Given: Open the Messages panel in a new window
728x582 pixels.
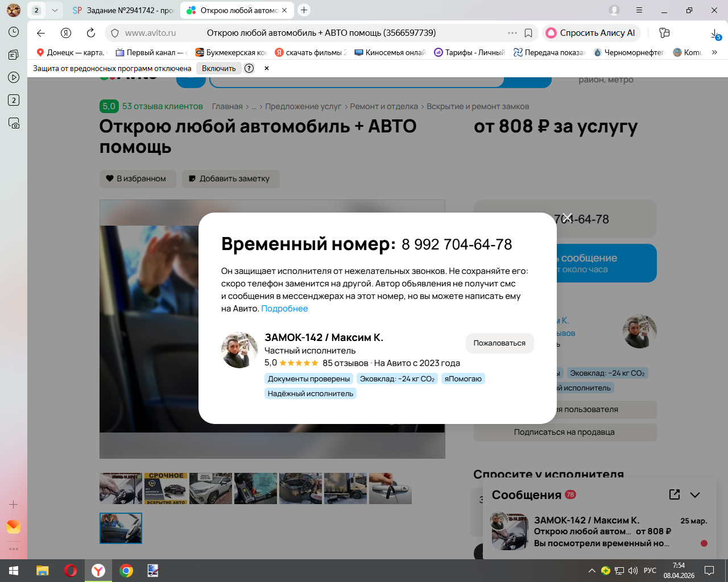Looking at the screenshot, I should coord(675,494).
